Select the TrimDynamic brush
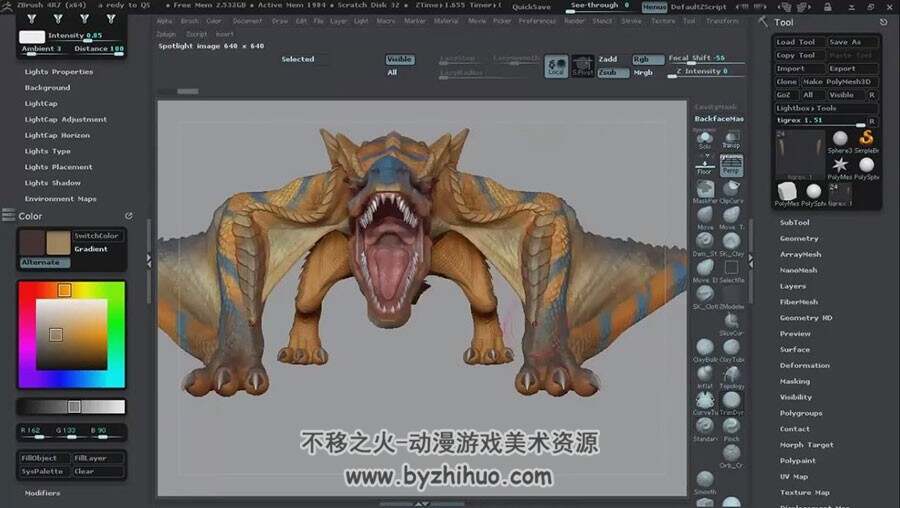The width and height of the screenshot is (900, 508). click(x=731, y=402)
